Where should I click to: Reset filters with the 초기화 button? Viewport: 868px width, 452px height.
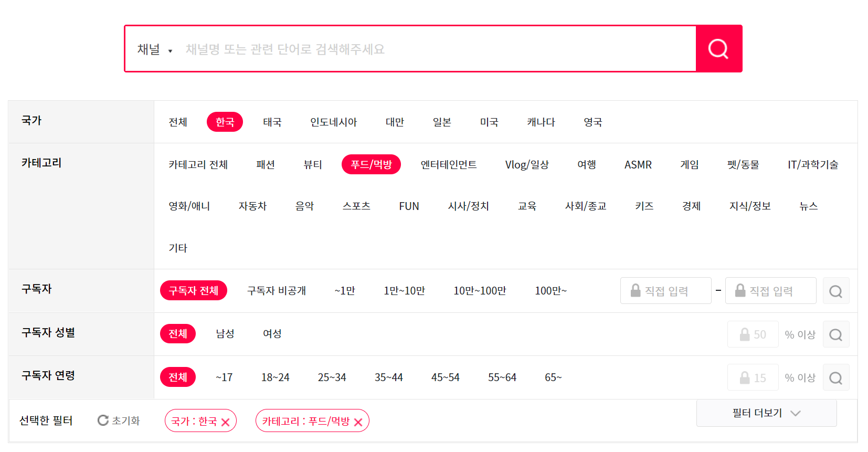119,421
